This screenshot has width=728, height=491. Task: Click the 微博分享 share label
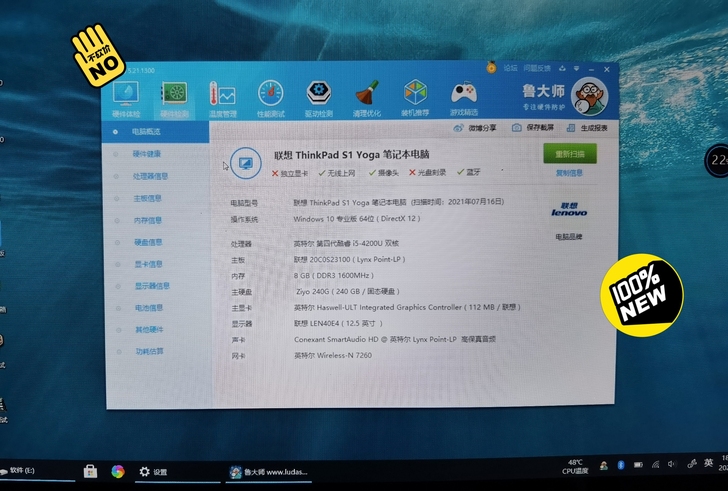pyautogui.click(x=482, y=128)
